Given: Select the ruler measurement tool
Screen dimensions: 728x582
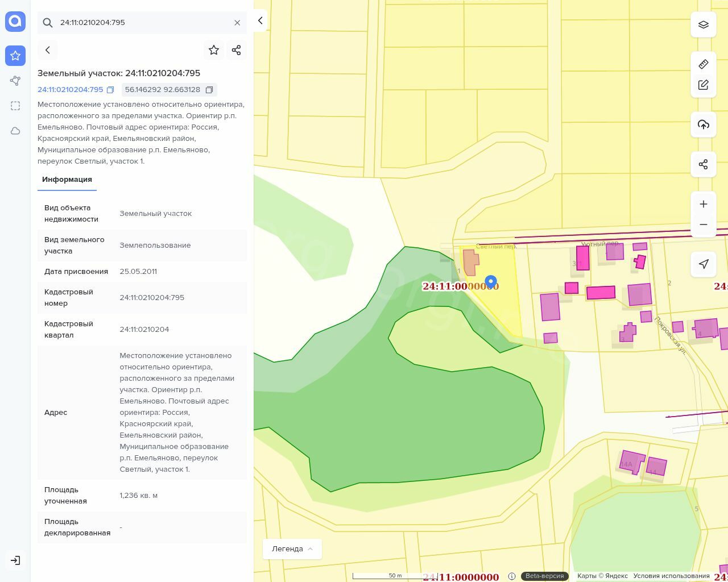Looking at the screenshot, I should (x=703, y=64).
